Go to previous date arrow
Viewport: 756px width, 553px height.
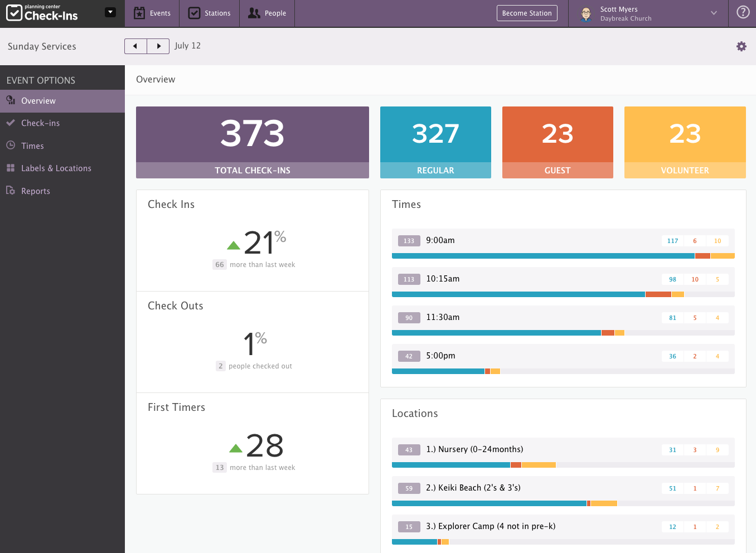[x=135, y=46]
